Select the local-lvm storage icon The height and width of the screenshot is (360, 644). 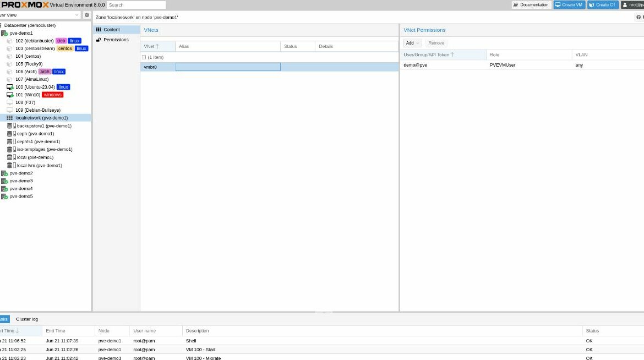(12, 165)
